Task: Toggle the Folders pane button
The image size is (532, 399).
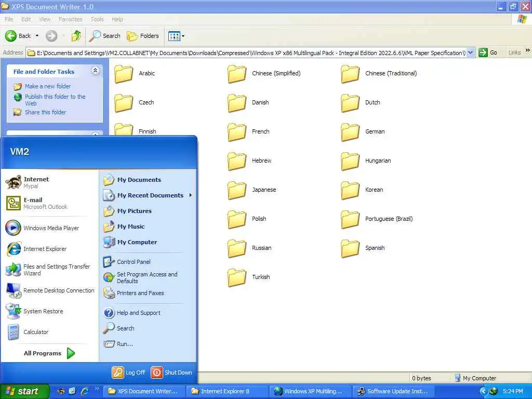Action: pyautogui.click(x=142, y=36)
